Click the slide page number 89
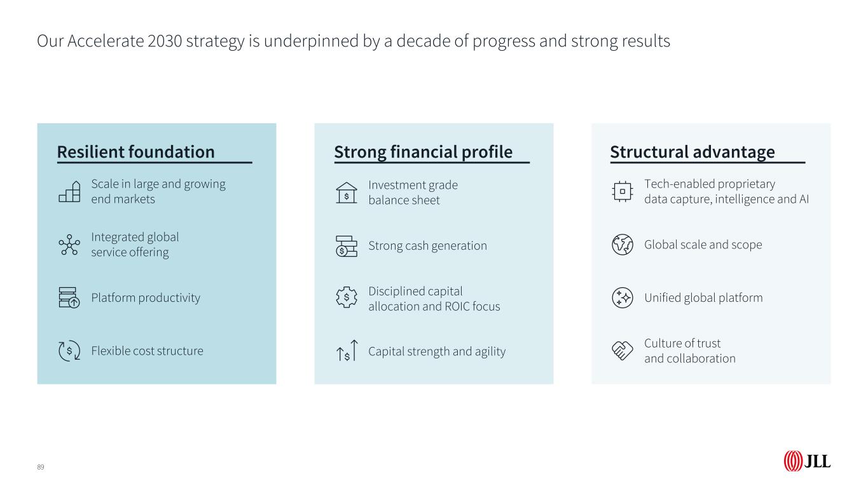The width and height of the screenshot is (868, 488). (x=41, y=467)
